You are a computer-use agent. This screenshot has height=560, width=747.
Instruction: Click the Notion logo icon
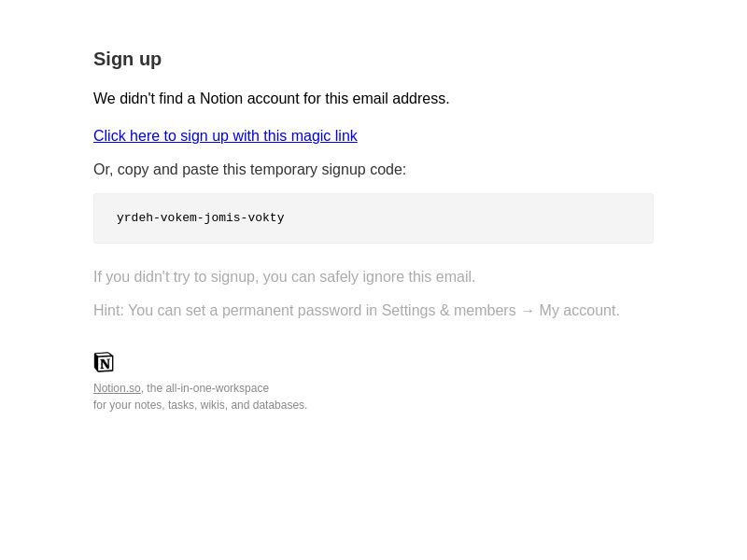[x=104, y=362]
